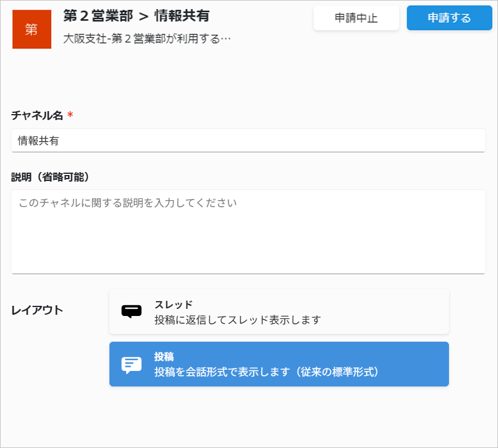Click the bold スレッド title text

click(173, 305)
